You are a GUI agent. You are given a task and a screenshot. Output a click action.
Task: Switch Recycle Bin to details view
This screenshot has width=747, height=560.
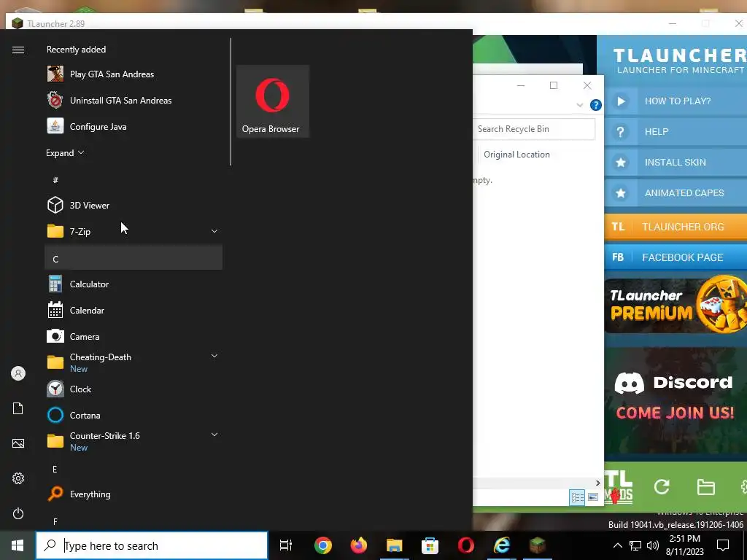[578, 497]
